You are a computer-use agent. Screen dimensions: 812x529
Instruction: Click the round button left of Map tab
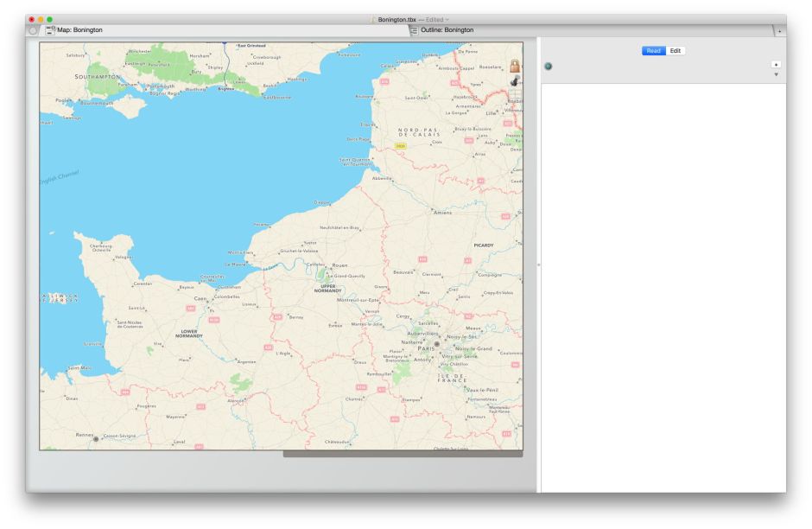(34, 30)
